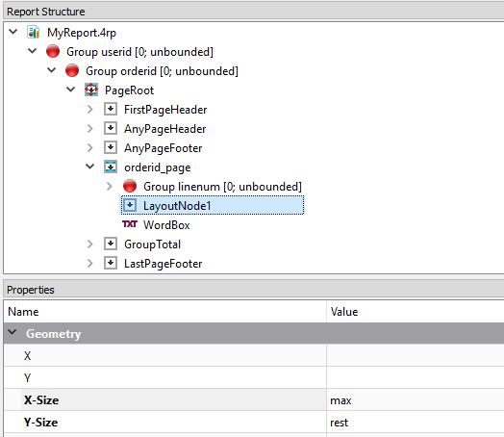Select Group userid [0; unbounded]
Screen dimensions: 504x437
point(139,52)
